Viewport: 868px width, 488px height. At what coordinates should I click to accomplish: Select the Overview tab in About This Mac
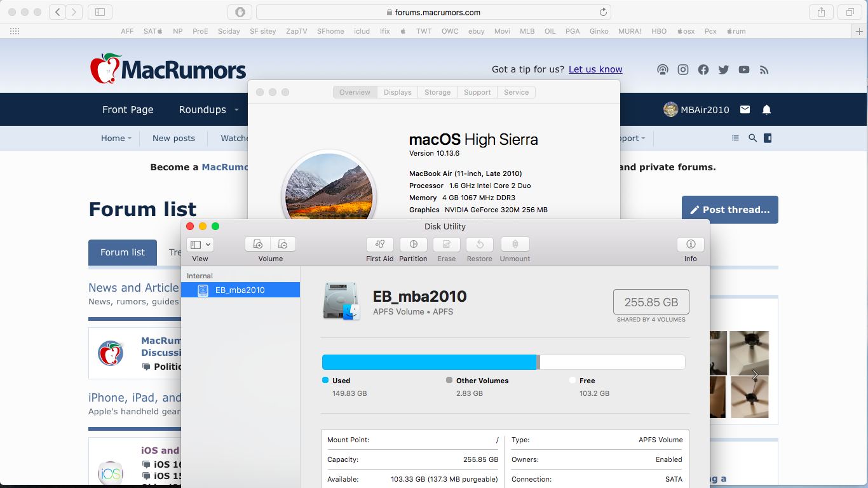point(355,92)
